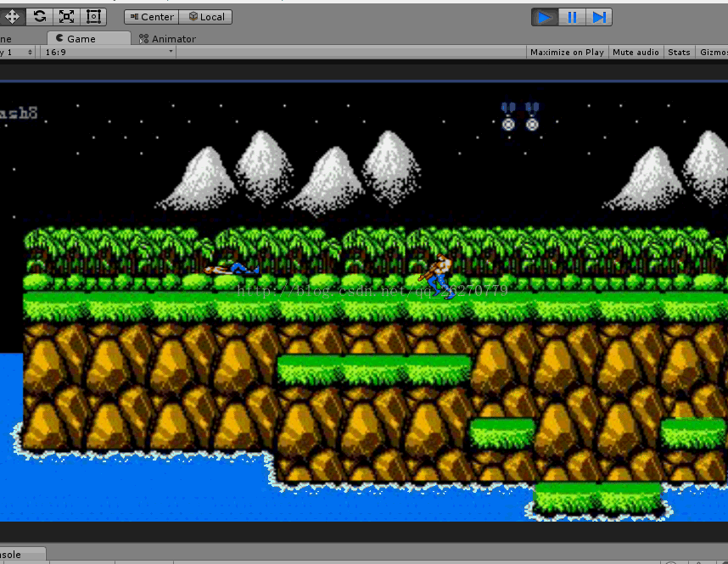Toggle Mute audio in Game view
This screenshot has height=564, width=728.
tap(636, 52)
